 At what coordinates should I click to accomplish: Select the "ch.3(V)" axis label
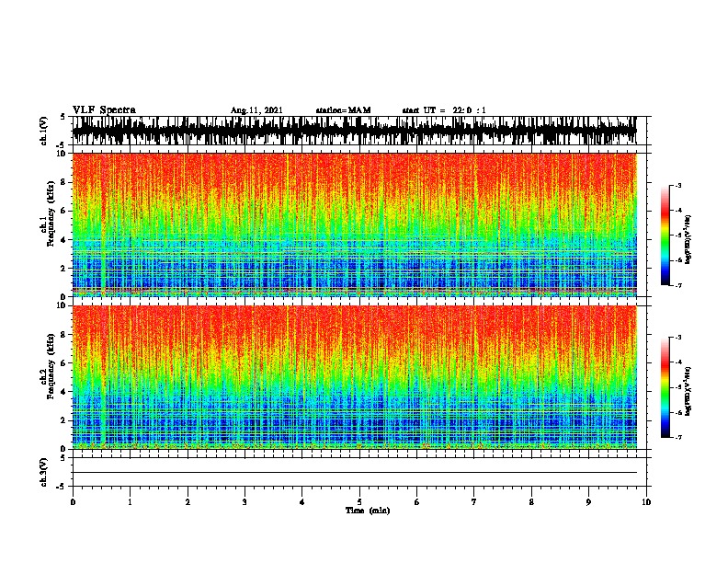(43, 472)
